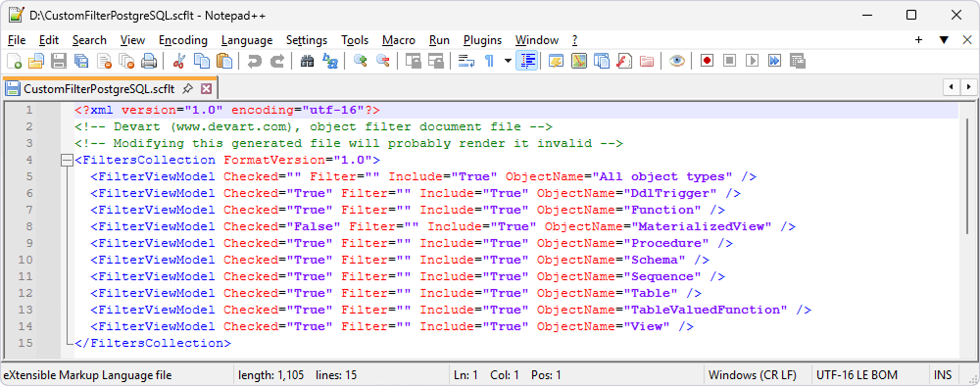
Task: Open the File menu
Action: [x=17, y=40]
